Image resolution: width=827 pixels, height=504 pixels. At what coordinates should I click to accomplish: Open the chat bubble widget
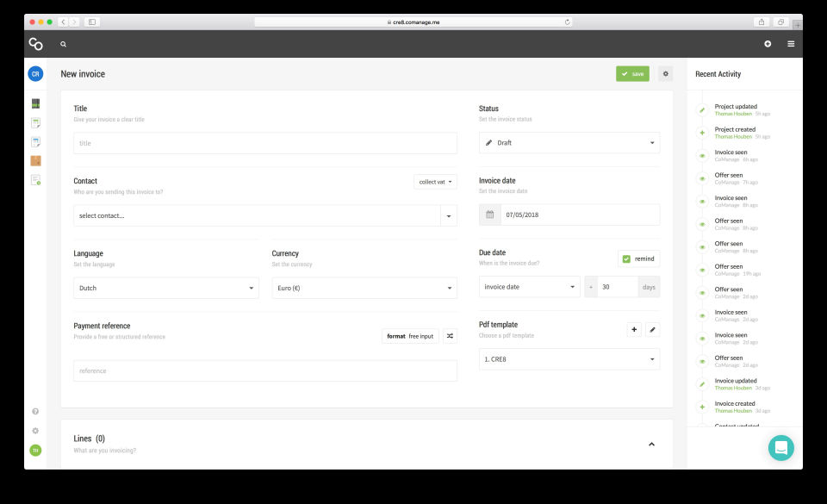781,448
